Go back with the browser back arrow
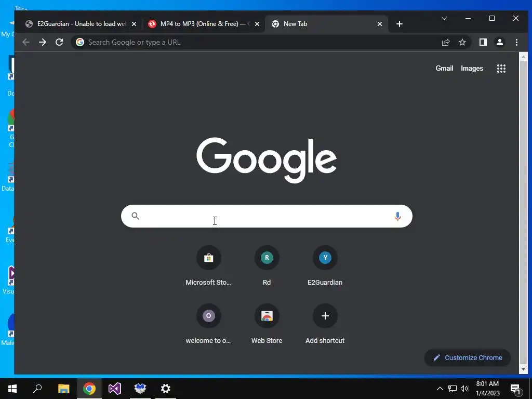532x399 pixels. (26, 42)
